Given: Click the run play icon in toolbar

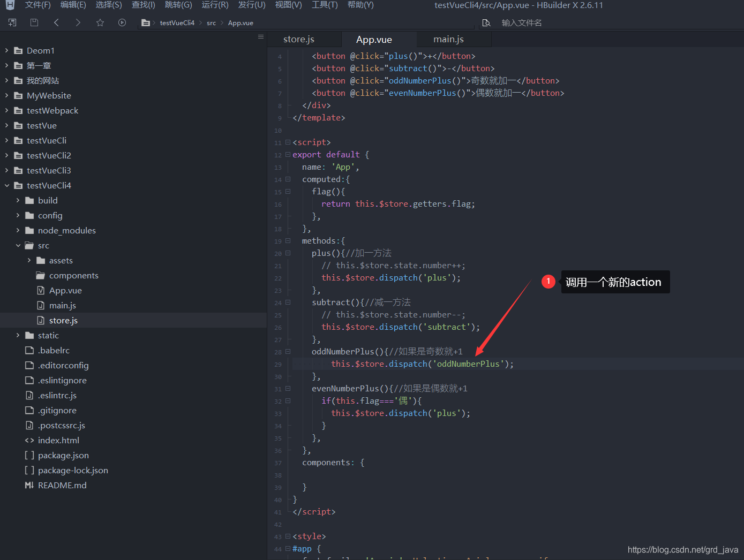Looking at the screenshot, I should point(122,22).
